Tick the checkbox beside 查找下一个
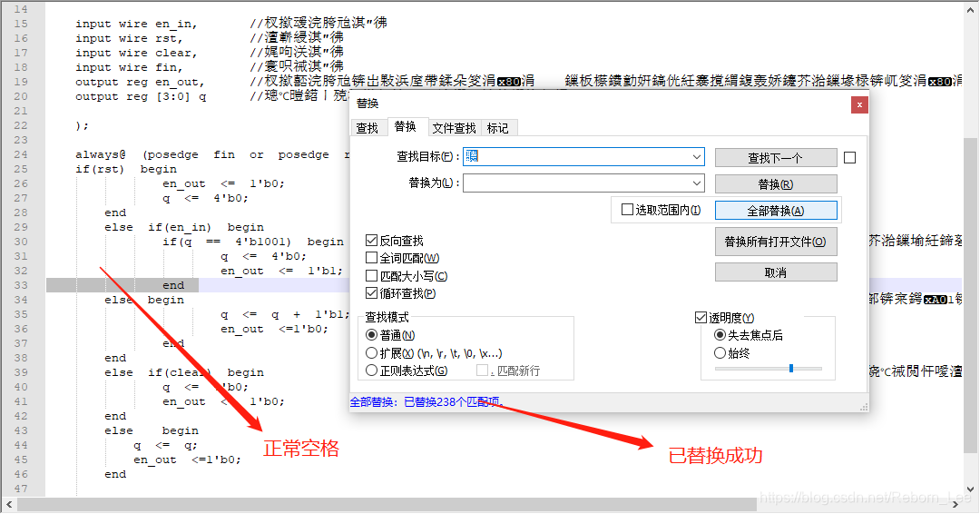Screen dimensions: 980x514 coord(849,158)
